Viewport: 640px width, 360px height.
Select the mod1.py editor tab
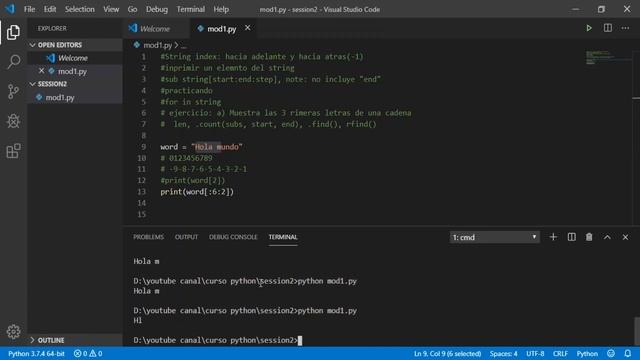pyautogui.click(x=222, y=29)
